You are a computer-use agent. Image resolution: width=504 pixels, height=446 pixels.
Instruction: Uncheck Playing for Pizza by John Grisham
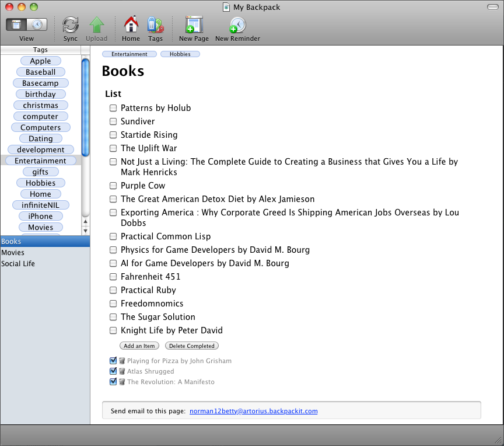(x=113, y=361)
